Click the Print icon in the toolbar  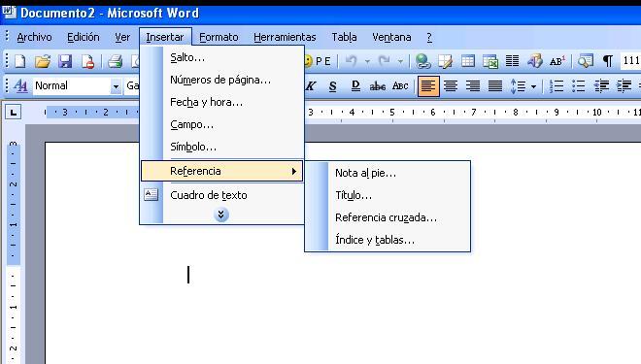pos(115,62)
